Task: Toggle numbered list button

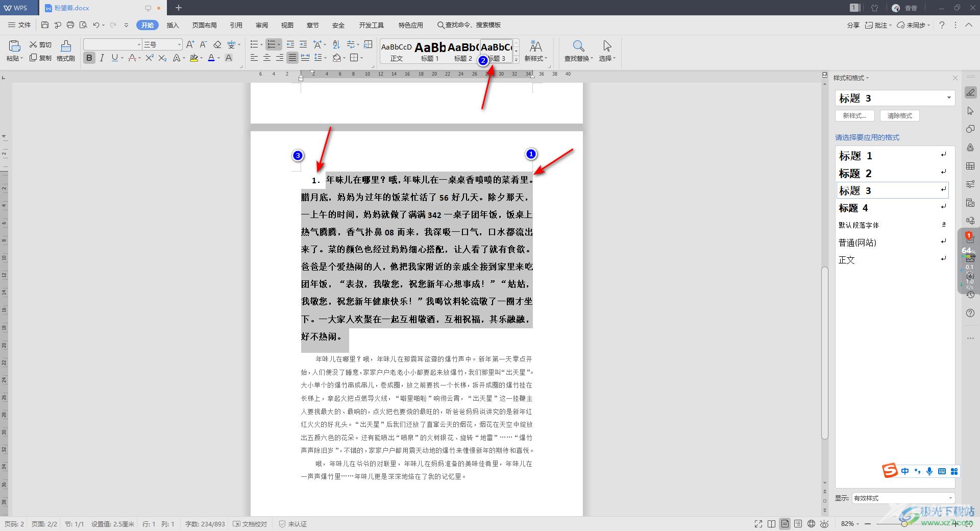Action: (272, 44)
